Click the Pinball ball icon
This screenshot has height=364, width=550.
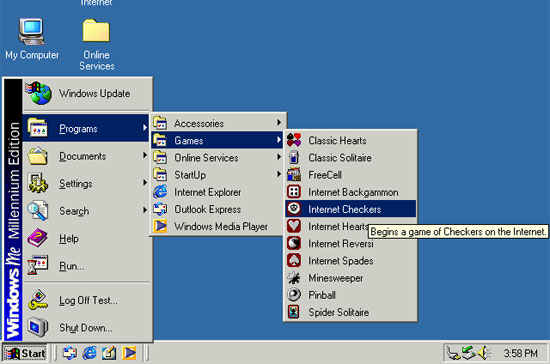(294, 295)
